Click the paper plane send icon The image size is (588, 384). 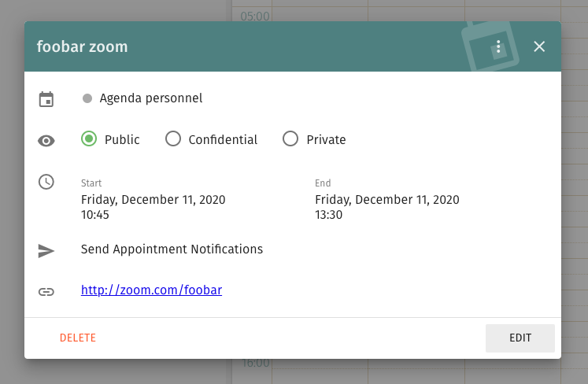(x=46, y=251)
